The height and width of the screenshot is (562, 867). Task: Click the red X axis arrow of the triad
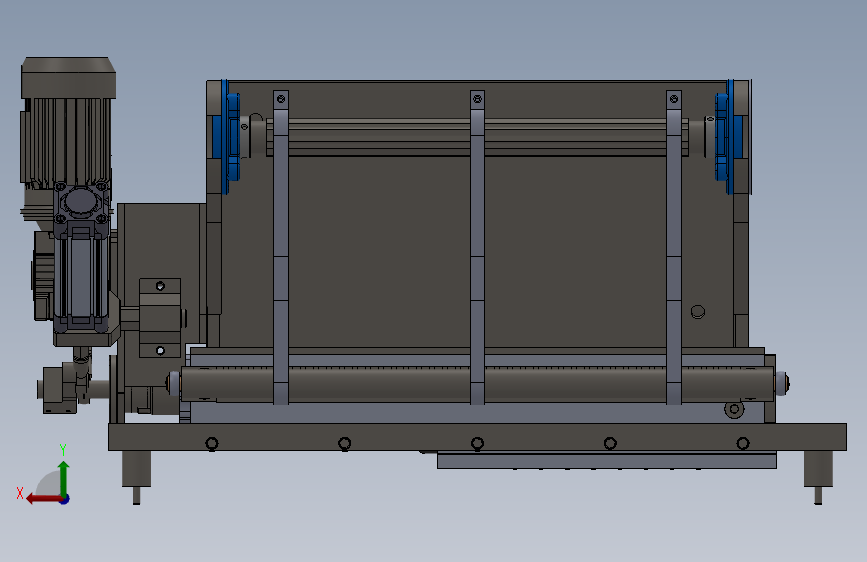[x=43, y=499]
